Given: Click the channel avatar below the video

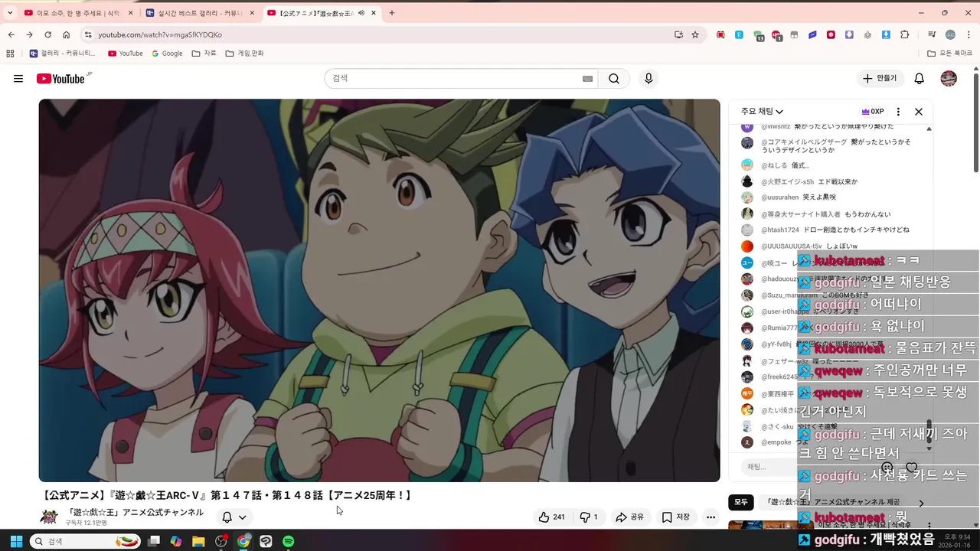Looking at the screenshot, I should pos(49,517).
